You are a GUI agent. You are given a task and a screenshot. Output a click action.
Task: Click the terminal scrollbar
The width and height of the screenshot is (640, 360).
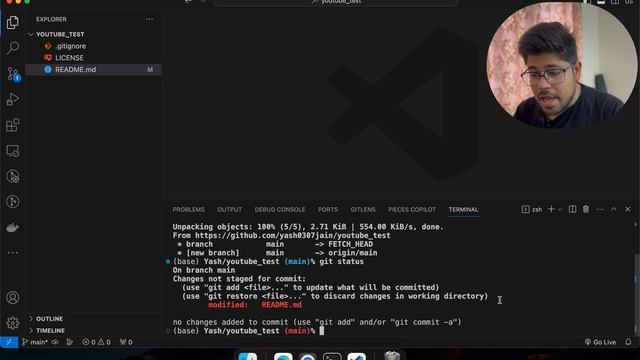pyautogui.click(x=636, y=293)
